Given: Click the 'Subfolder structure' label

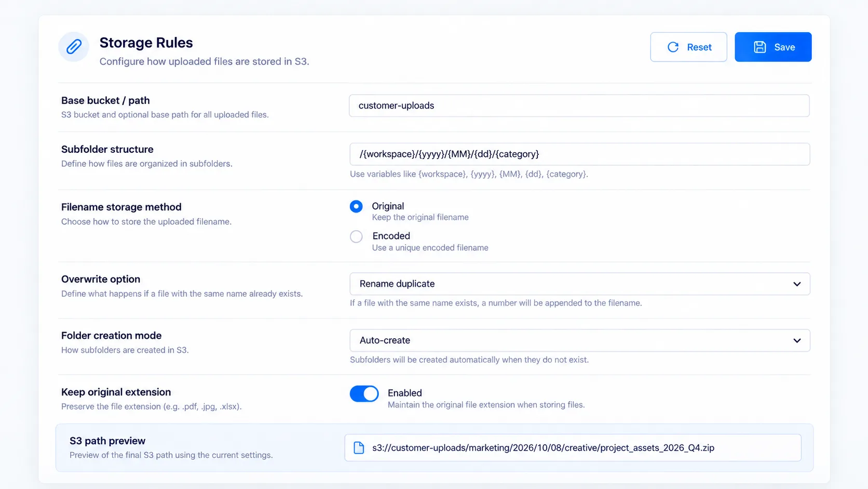Looking at the screenshot, I should pos(107,149).
